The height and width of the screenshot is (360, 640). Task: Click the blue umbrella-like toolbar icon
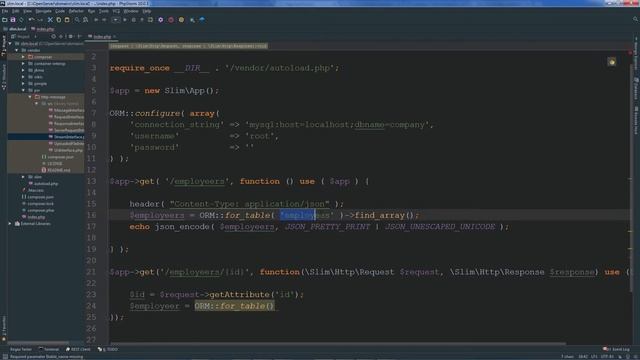202,20
